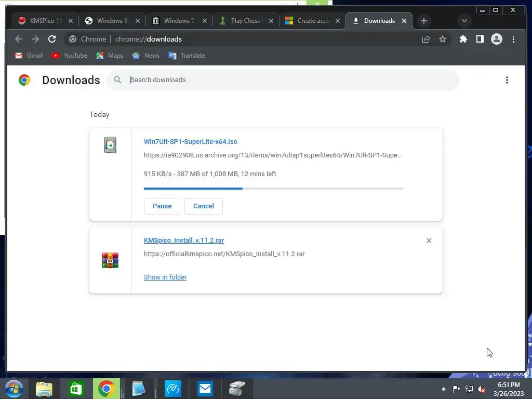Open the blue gauge app on taskbar

click(172, 389)
